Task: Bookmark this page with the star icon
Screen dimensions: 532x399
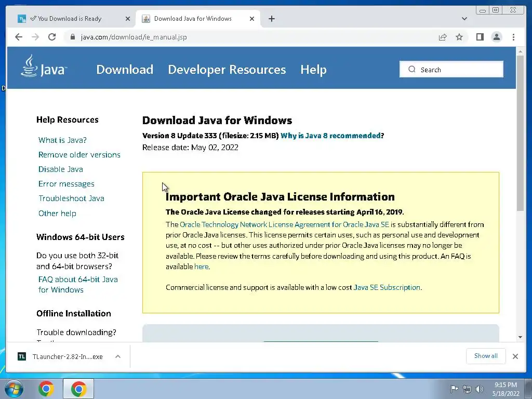Action: pyautogui.click(x=459, y=37)
